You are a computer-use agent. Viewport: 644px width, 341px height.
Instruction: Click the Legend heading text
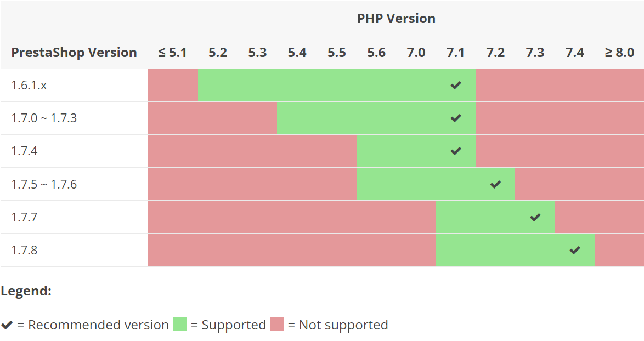coord(26,291)
